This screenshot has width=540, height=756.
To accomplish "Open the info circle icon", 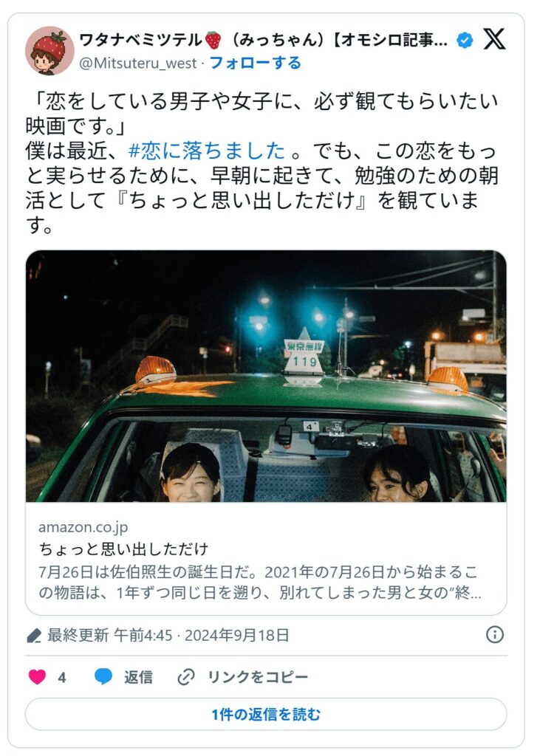I will click(x=495, y=634).
